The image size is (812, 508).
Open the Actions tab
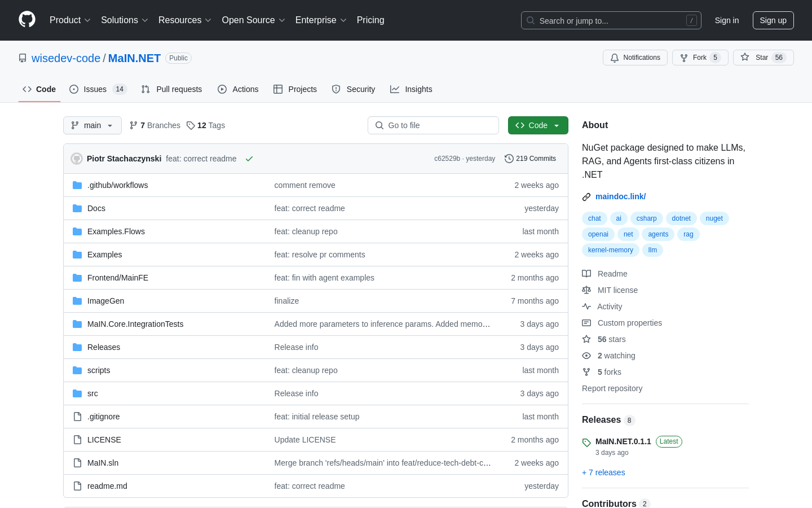click(x=238, y=89)
